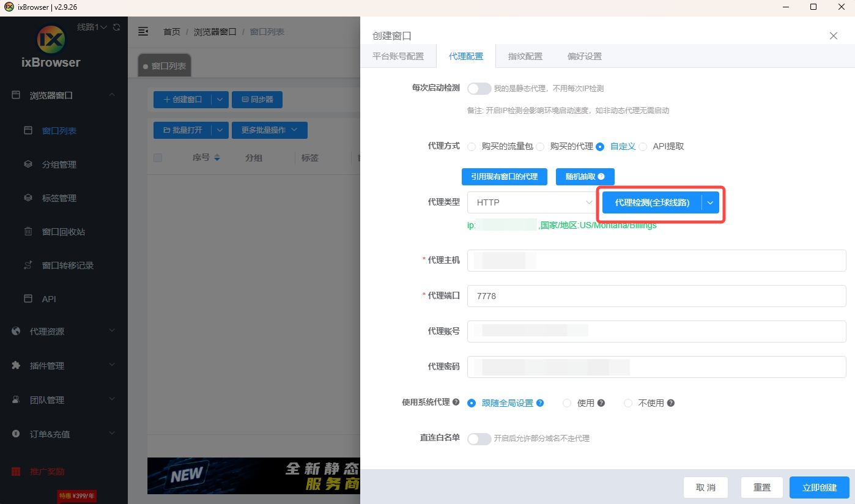Click the sidebar collapse hamburger icon
The image size is (855, 504).
[143, 31]
